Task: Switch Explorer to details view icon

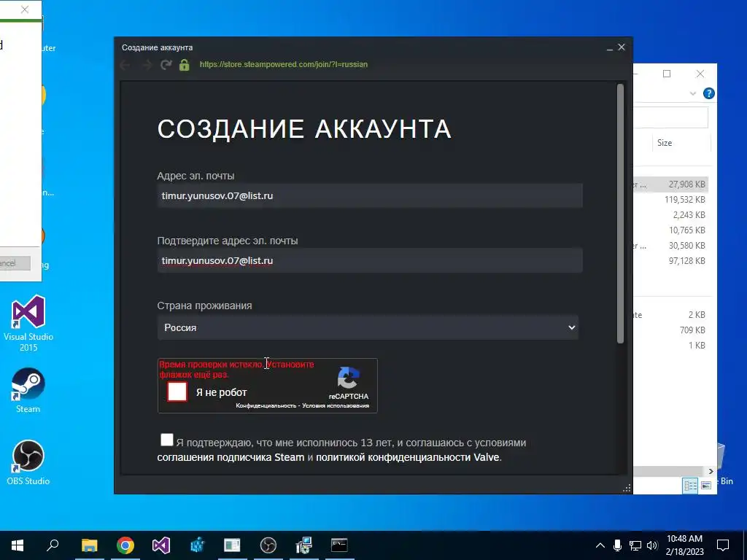Action: click(690, 485)
